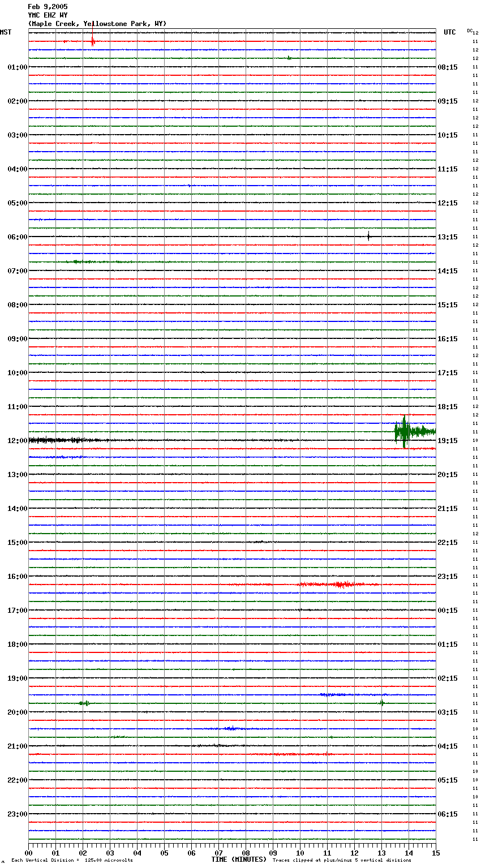Viewport: 481px width, 868px height.
Task: Click the 12:00 MST time label
Action: pos(18,441)
